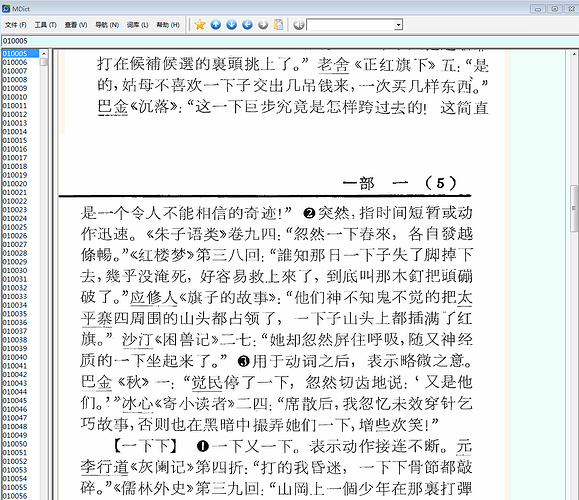Screen dimensions: 579x500
Task: Click the MDict application icon in title bar
Action: 6,8
